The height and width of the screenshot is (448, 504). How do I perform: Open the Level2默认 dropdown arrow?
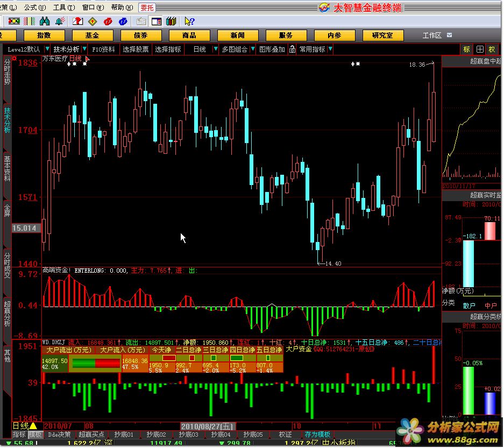[47, 49]
